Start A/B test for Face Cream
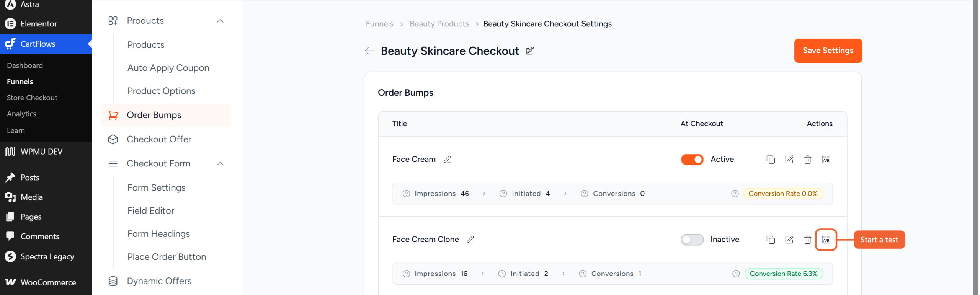This screenshot has width=980, height=295. (x=826, y=160)
